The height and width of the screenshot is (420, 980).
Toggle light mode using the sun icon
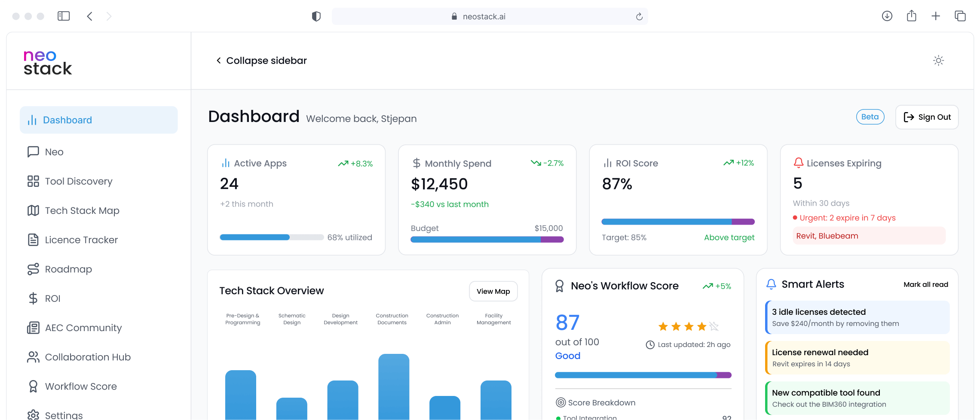pos(939,61)
